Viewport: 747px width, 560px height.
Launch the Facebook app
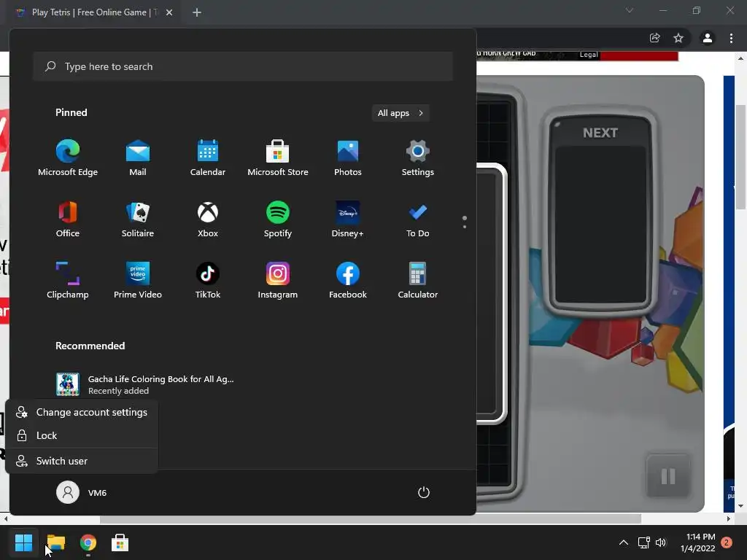tap(348, 281)
